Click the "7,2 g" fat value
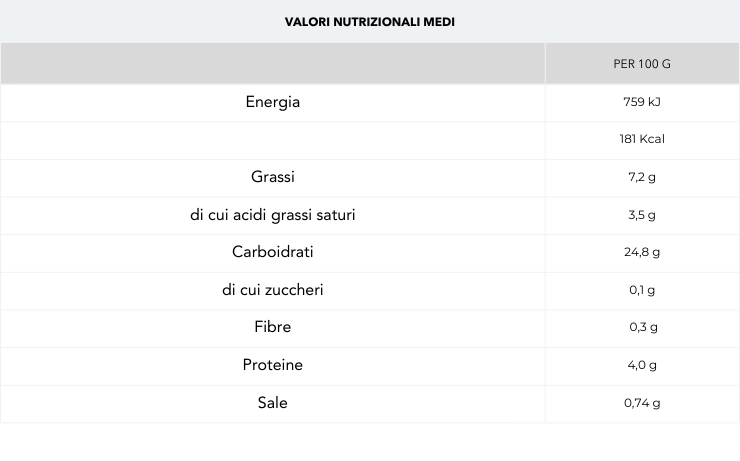The height and width of the screenshot is (461, 740). (642, 177)
